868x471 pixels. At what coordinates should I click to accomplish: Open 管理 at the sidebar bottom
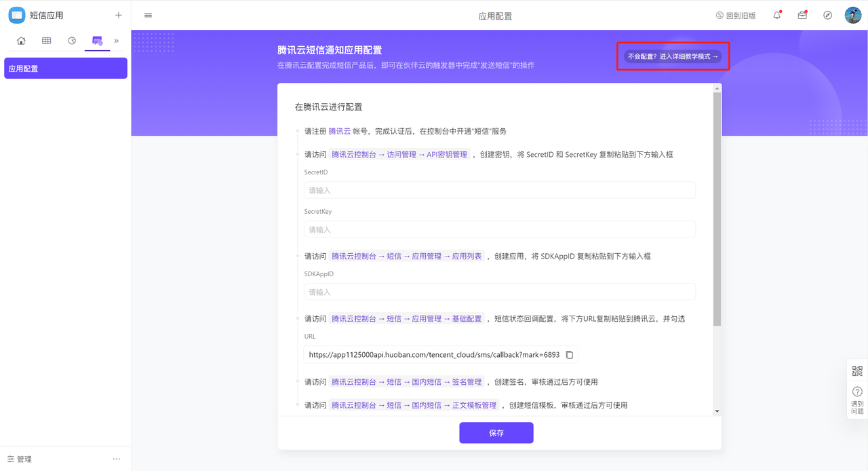(x=20, y=459)
